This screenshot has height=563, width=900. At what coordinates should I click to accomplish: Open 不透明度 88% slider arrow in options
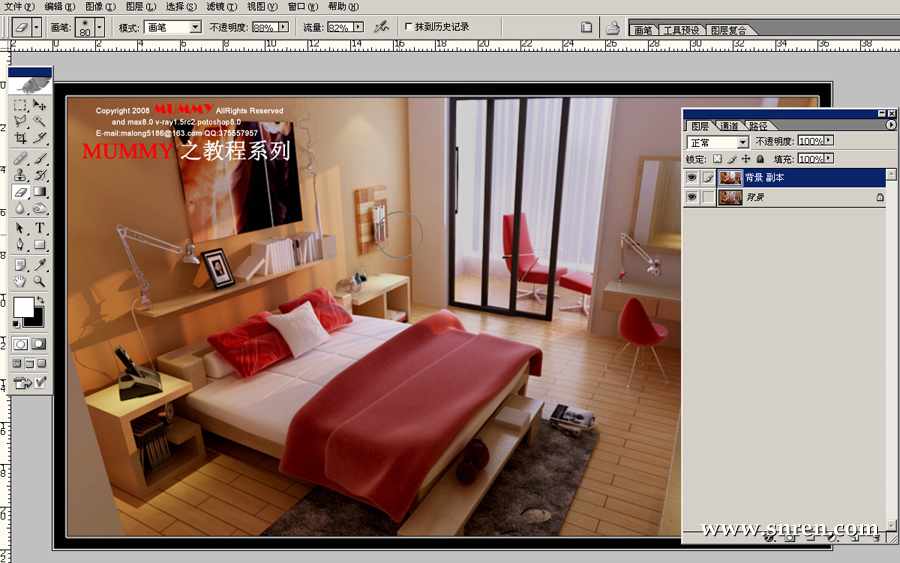coord(283,27)
